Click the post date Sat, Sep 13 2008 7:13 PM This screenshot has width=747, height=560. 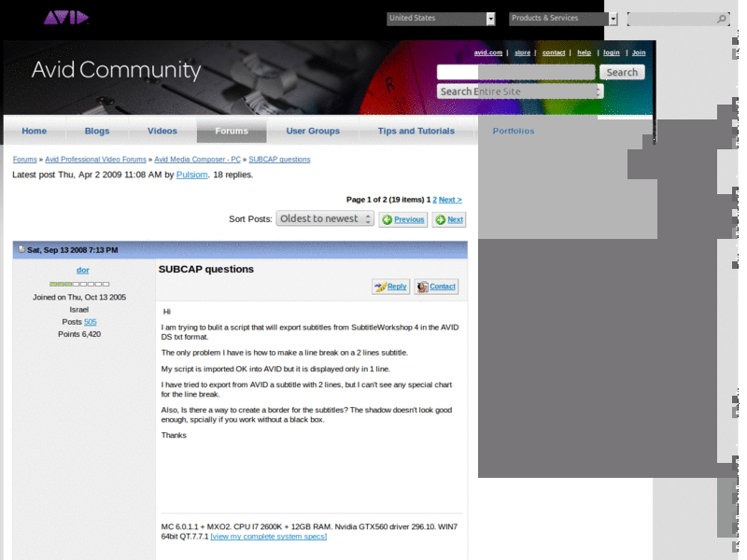pyautogui.click(x=73, y=250)
